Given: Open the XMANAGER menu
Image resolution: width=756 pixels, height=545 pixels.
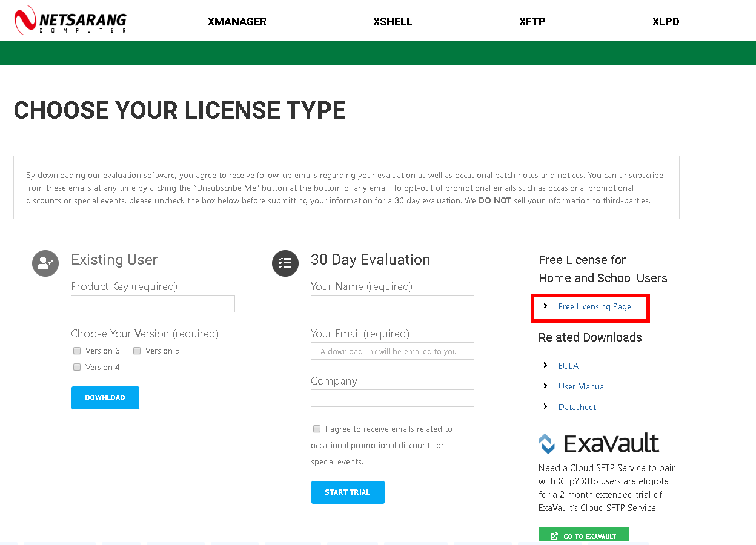Looking at the screenshot, I should tap(237, 22).
